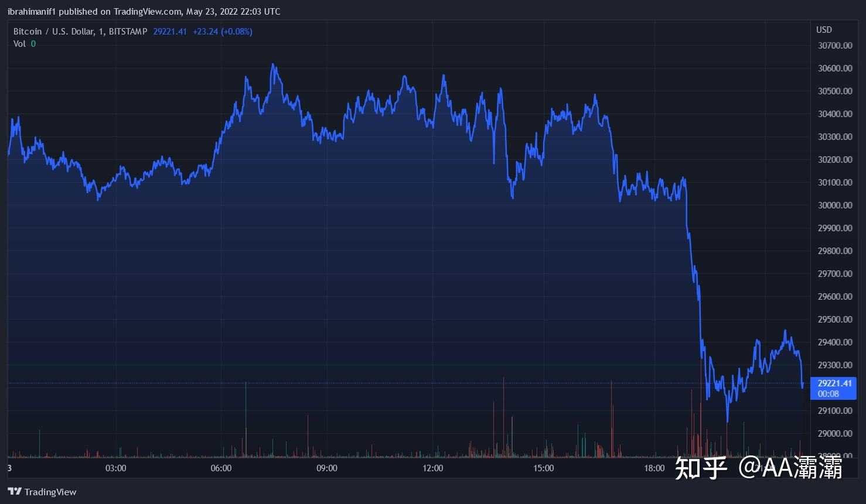
Task: Click the 29300.00 price axis label
Action: pos(835,365)
